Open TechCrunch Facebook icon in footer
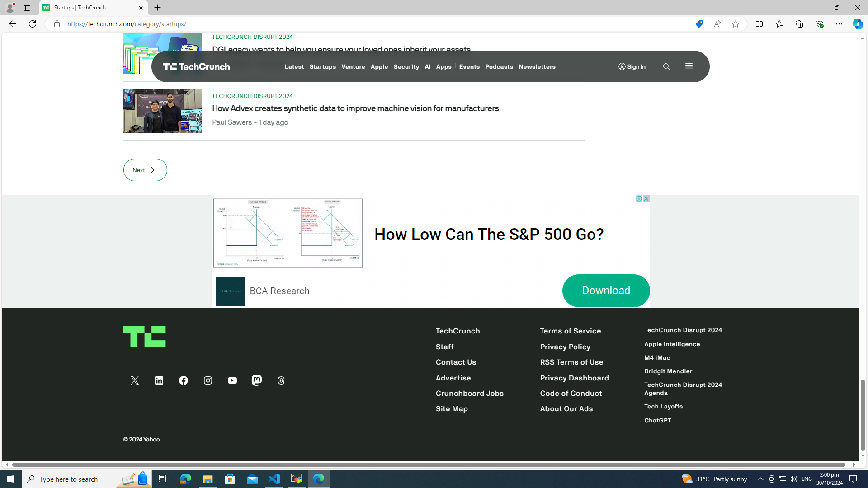The image size is (868, 488). pos(184,380)
